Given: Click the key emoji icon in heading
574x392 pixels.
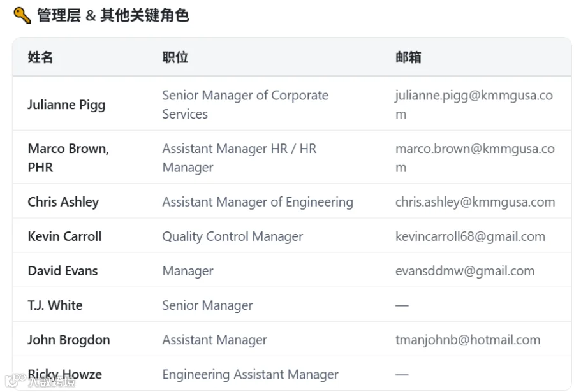Looking at the screenshot, I should point(22,15).
